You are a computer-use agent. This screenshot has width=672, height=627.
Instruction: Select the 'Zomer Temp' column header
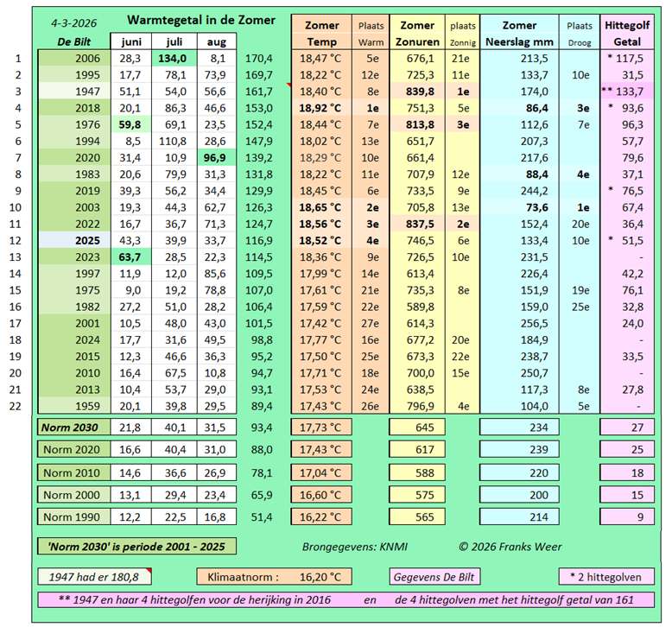point(320,33)
